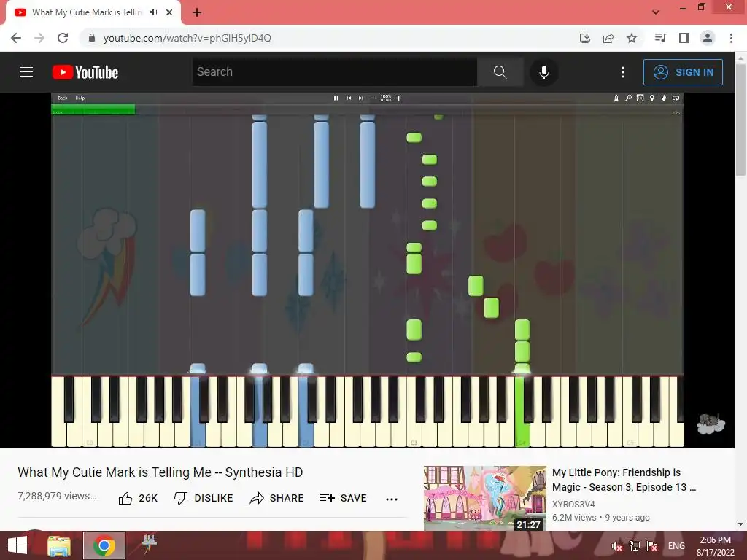This screenshot has height=560, width=747.
Task: Click Synthesia skip backward button
Action: pos(349,98)
